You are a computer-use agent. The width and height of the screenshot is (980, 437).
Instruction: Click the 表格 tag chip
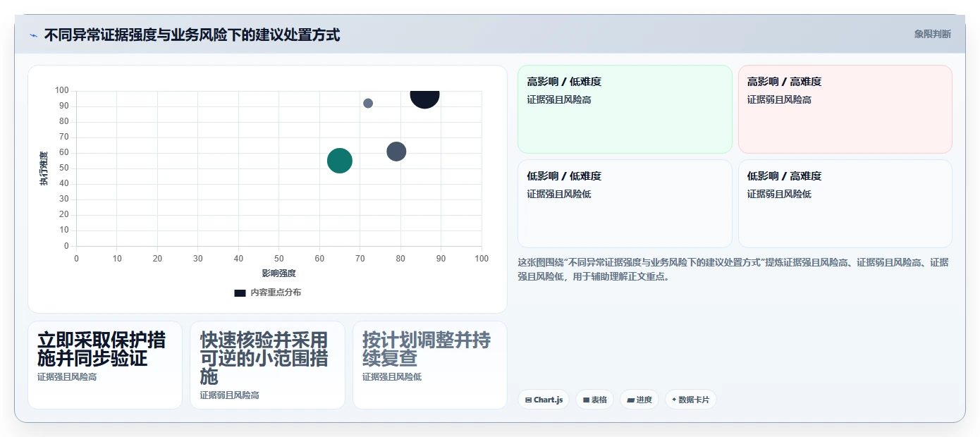click(595, 400)
